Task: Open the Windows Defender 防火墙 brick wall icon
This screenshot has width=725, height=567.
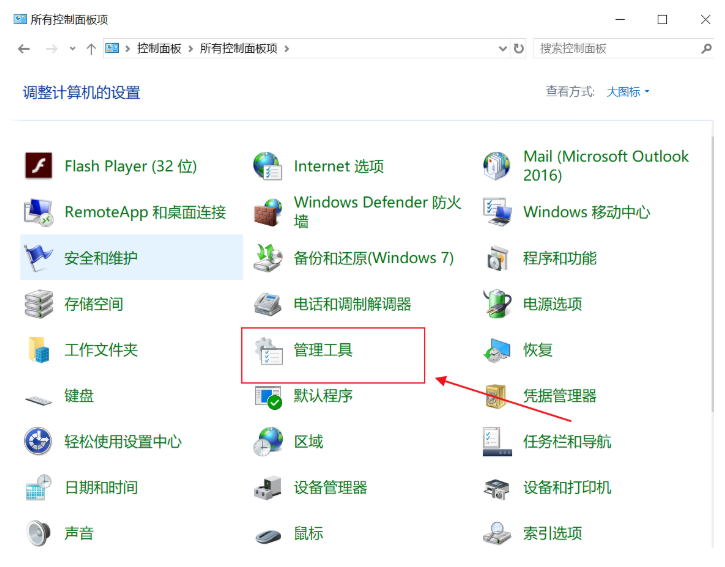Action: coord(268,212)
